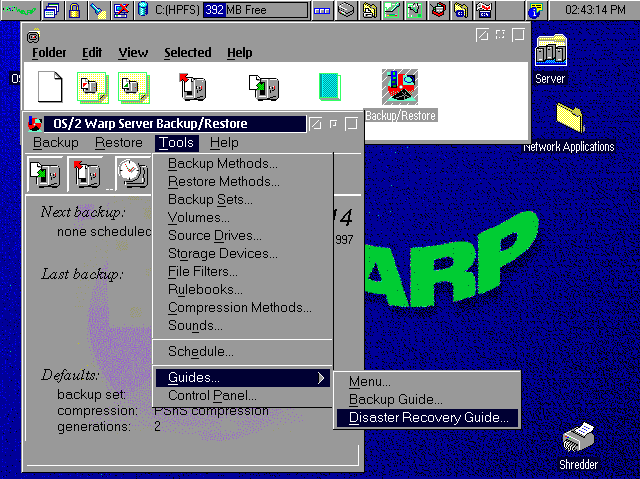Screen dimensions: 640x479
Task: Open the Network Applications folder
Action: (x=569, y=119)
